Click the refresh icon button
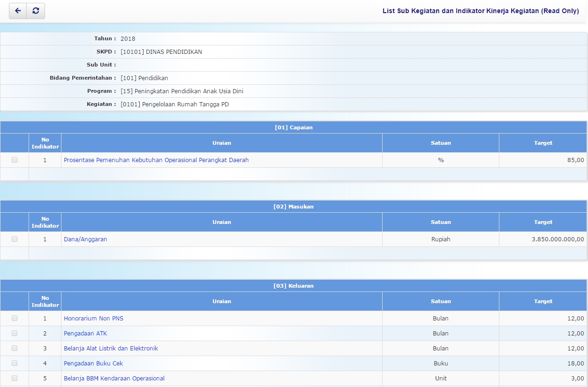Screen dimensions: 588x387 36,11
